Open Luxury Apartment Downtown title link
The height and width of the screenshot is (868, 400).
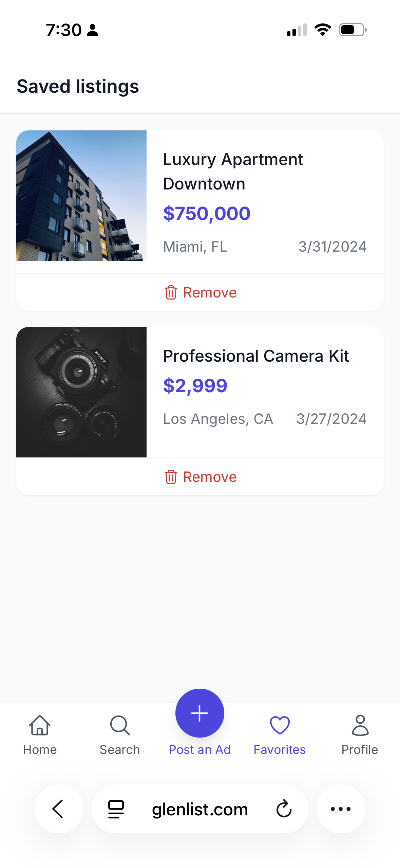click(233, 171)
